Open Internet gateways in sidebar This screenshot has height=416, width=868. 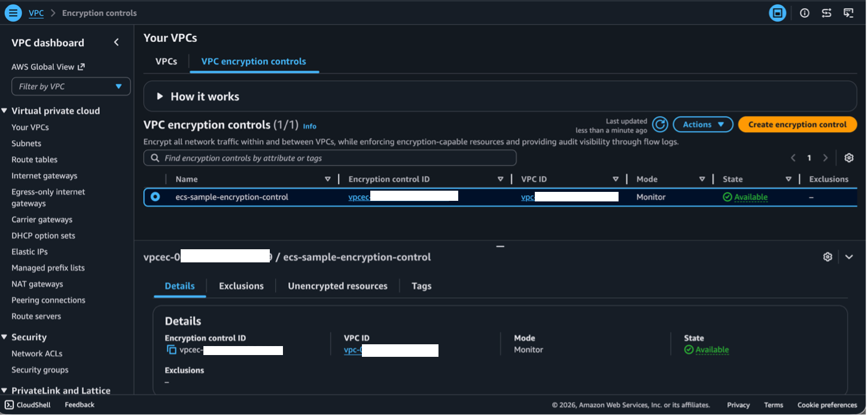(44, 176)
